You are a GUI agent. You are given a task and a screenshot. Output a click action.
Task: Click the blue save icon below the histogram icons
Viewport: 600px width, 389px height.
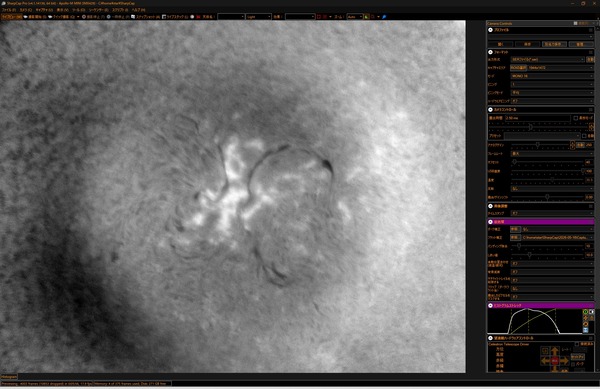pyautogui.click(x=585, y=330)
